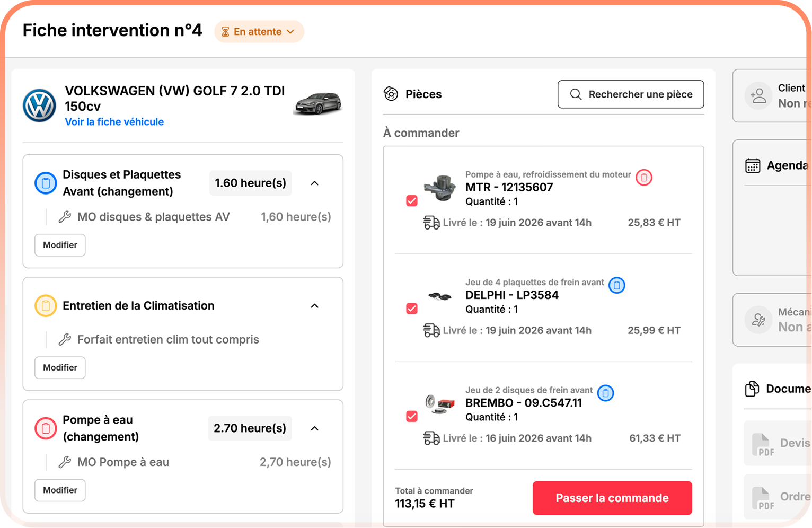Image resolution: width=812 pixels, height=528 pixels.
Task: Click the 1.60 heure(s) badge
Action: click(251, 183)
